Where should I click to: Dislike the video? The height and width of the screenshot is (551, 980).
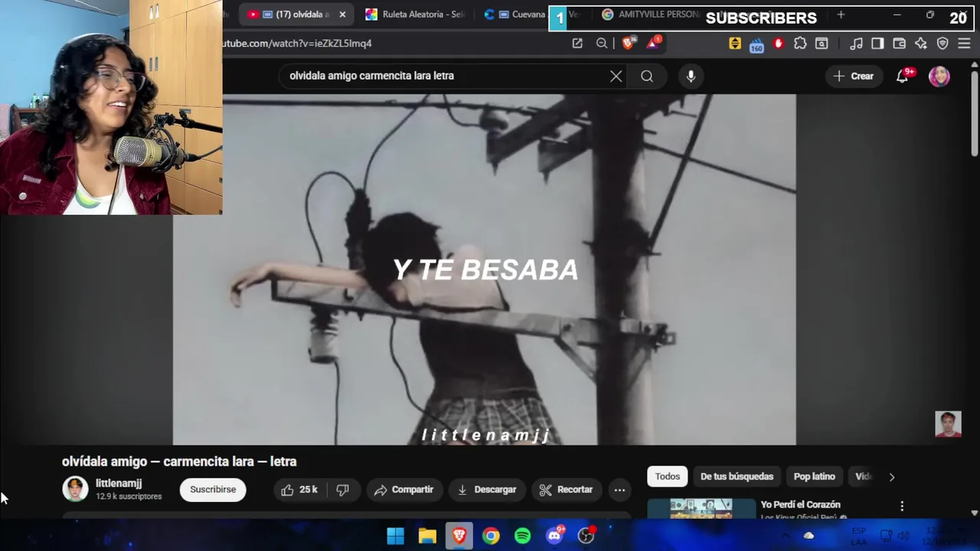tap(343, 490)
